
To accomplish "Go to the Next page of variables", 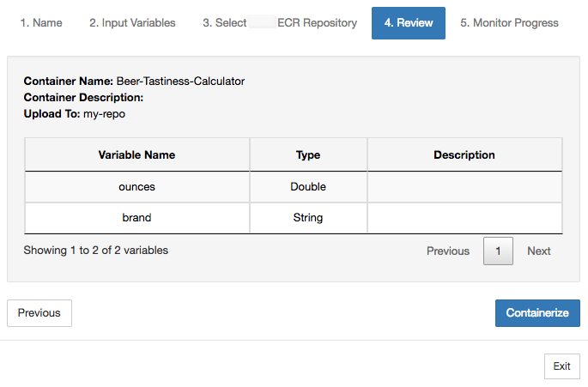I will [x=539, y=251].
